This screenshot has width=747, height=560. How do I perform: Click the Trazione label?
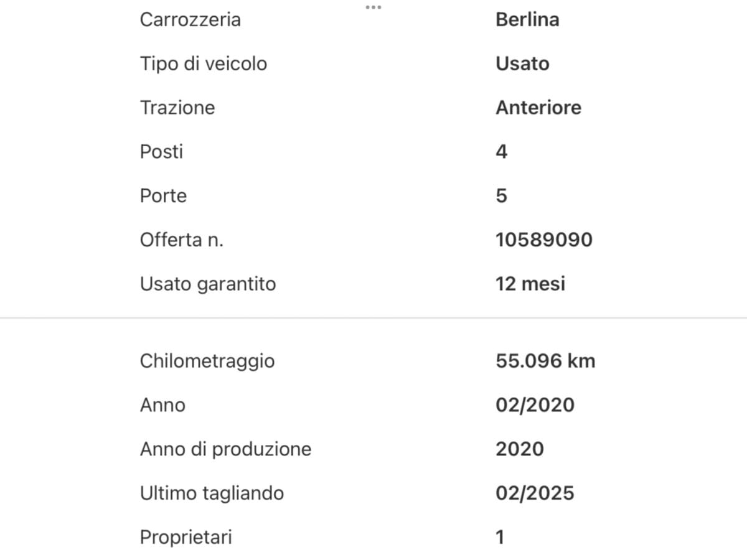177,108
